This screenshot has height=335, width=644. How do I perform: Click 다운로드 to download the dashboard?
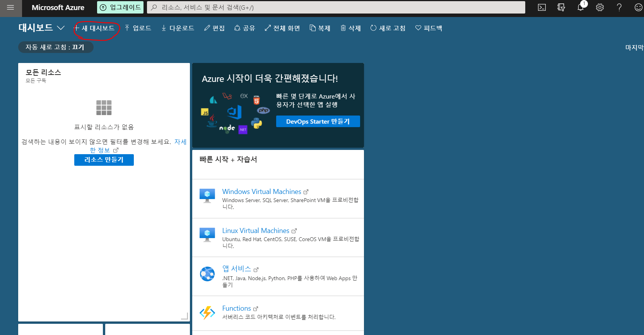coord(178,28)
